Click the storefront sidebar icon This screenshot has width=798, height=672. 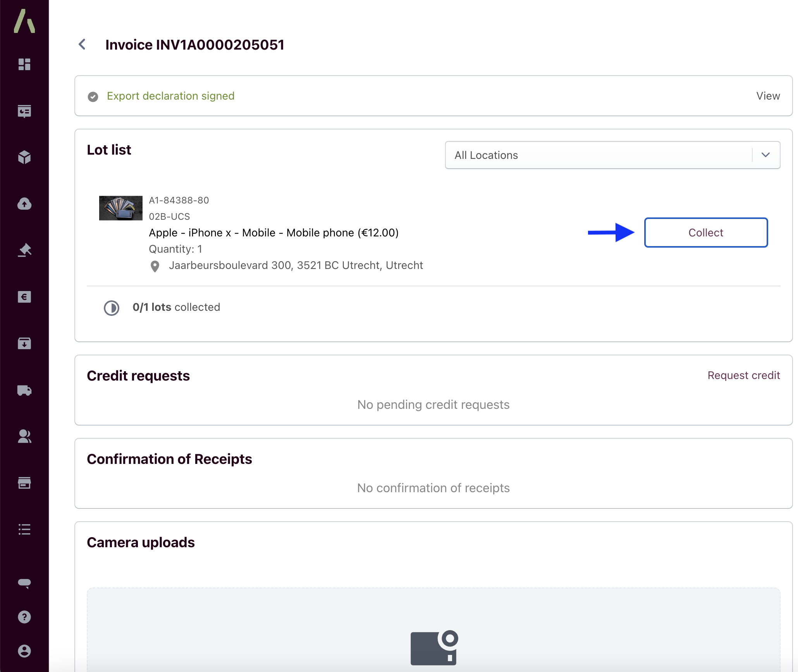(24, 483)
